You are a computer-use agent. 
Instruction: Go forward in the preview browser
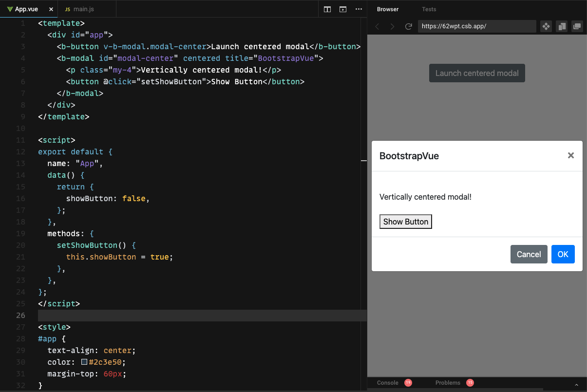pyautogui.click(x=393, y=26)
